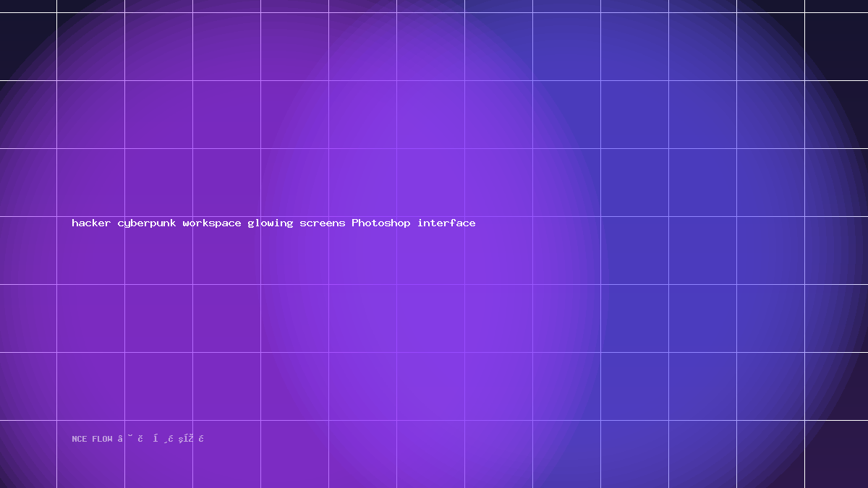Click the grid cell directly below "Photoshop"

click(x=362, y=318)
